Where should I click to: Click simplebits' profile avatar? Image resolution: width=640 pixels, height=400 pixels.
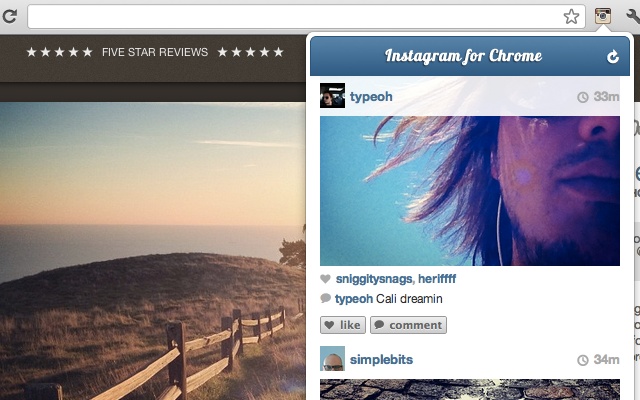[x=332, y=359]
